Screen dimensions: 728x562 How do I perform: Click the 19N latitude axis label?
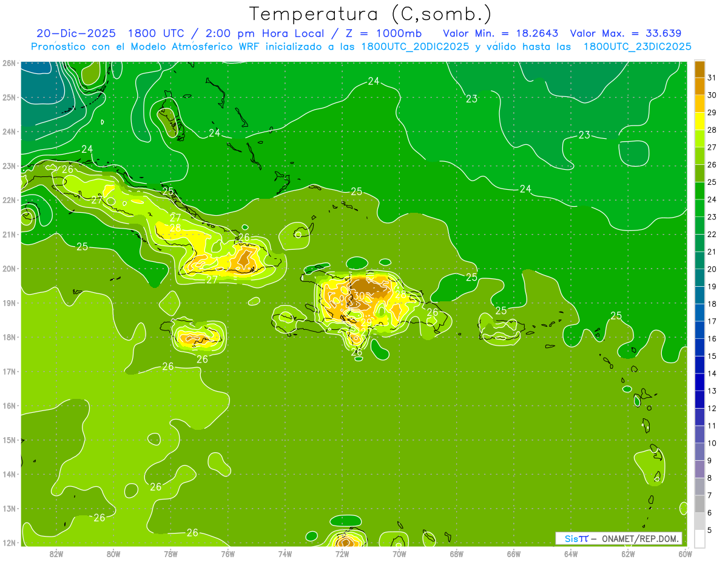click(x=9, y=303)
